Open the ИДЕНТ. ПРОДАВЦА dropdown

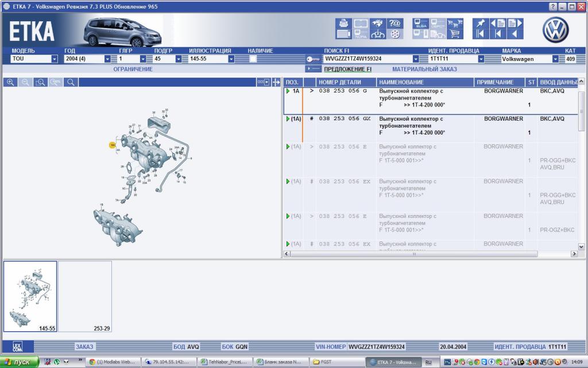(x=481, y=59)
